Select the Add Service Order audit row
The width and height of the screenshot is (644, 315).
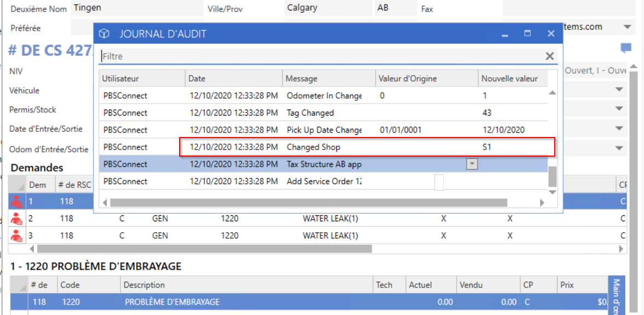323,181
